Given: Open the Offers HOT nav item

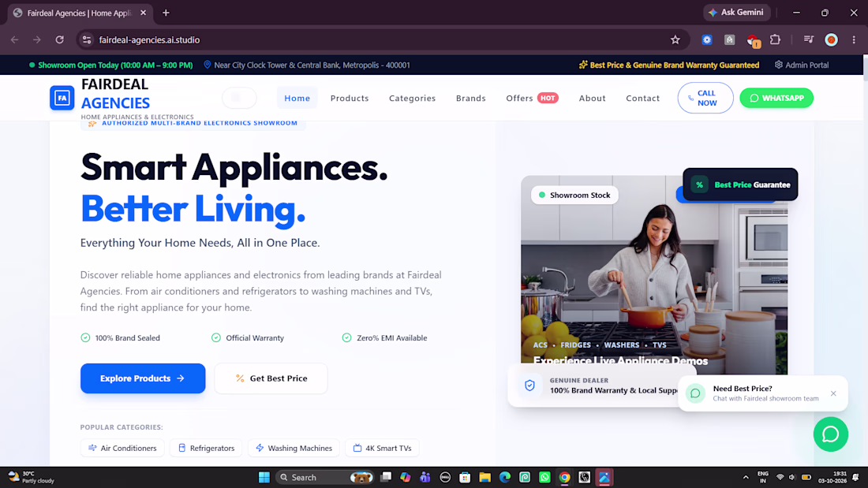Looking at the screenshot, I should point(532,98).
